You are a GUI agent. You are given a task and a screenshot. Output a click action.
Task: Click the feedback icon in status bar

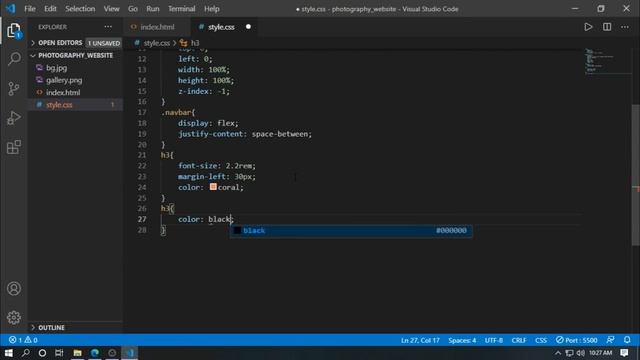(x=611, y=340)
